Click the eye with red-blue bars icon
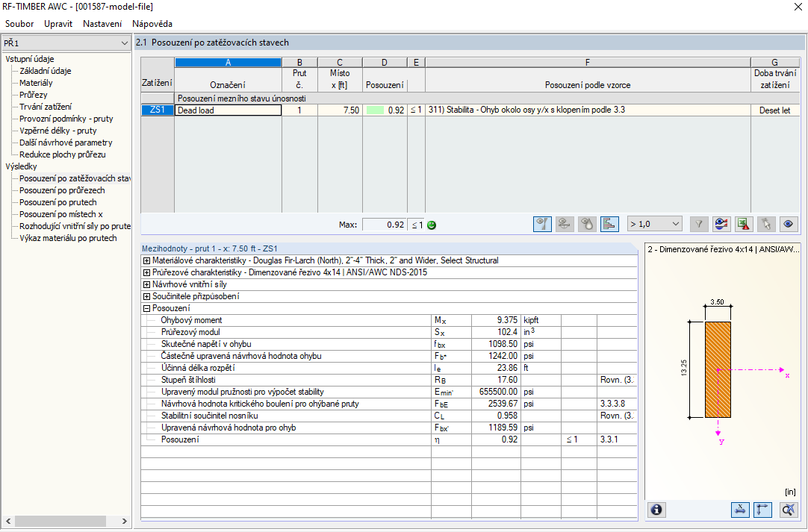Viewport: 808px width, 532px height. click(x=721, y=224)
